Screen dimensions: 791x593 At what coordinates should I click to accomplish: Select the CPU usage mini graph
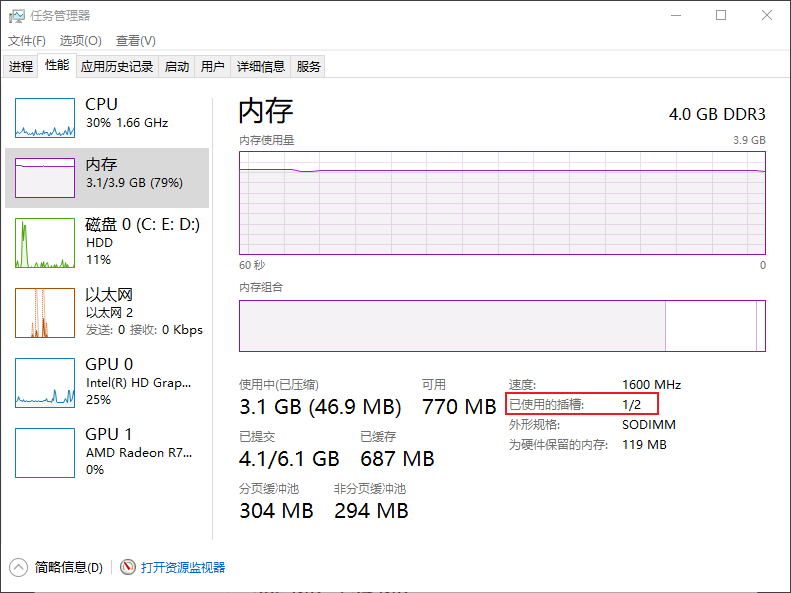pyautogui.click(x=45, y=118)
